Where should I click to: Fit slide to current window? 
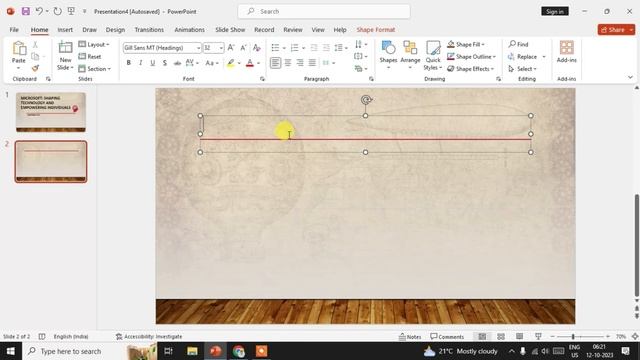(635, 336)
